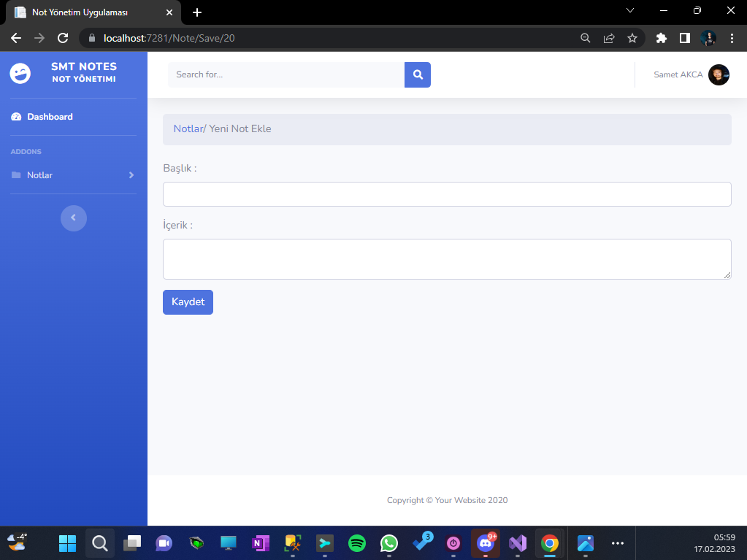Screen dimensions: 747x560
Task: Close the Not Yönetim Uygulaması tab
Action: click(x=169, y=12)
